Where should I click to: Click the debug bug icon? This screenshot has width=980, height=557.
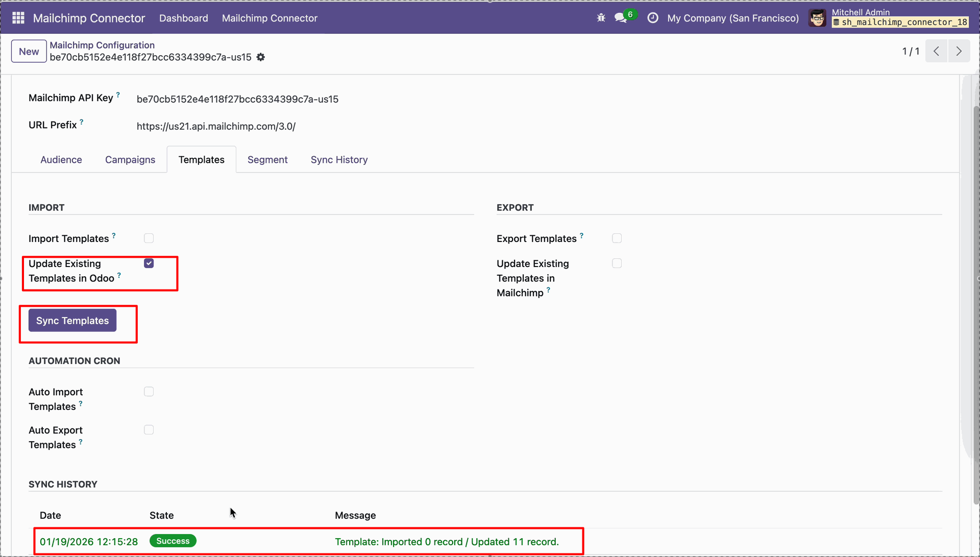click(x=601, y=18)
